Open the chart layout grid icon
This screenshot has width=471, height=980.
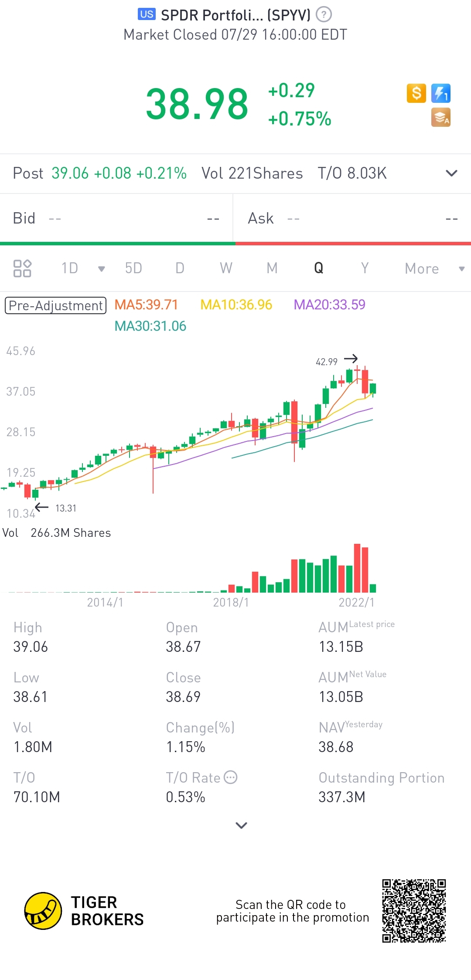22,268
